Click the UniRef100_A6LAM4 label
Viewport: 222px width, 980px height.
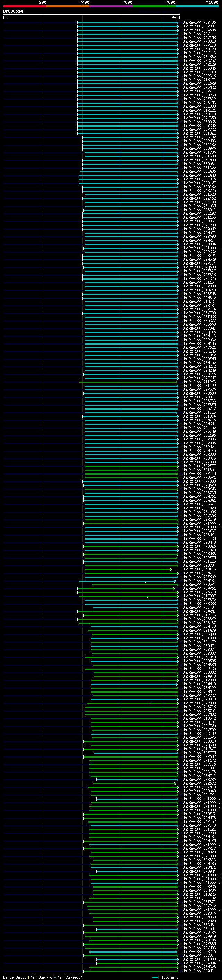point(199,929)
